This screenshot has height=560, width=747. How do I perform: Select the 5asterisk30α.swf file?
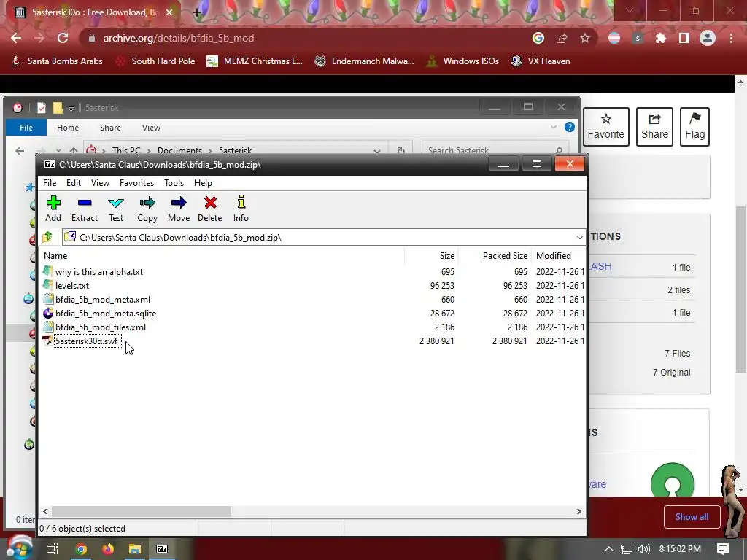point(86,341)
